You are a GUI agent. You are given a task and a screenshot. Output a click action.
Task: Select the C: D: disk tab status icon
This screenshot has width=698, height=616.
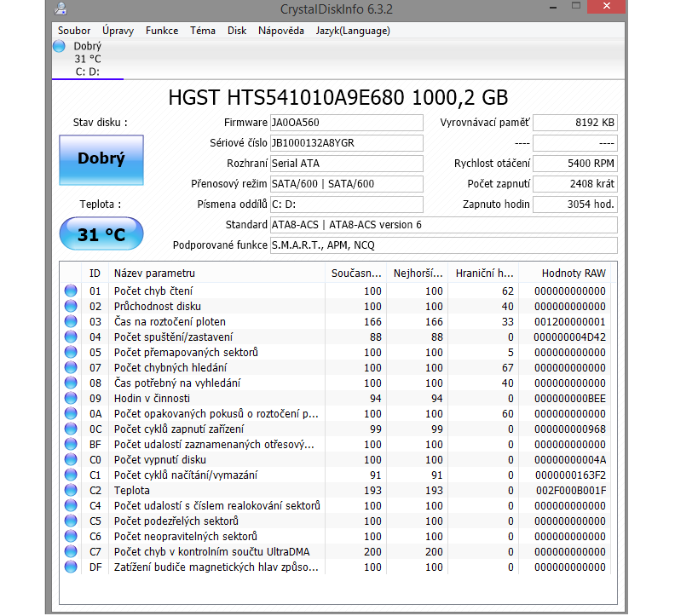[59, 46]
